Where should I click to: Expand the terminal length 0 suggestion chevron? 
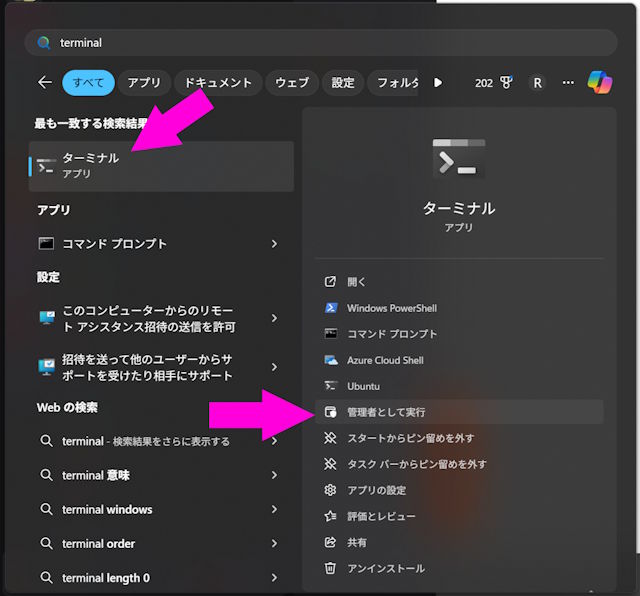coord(274,578)
